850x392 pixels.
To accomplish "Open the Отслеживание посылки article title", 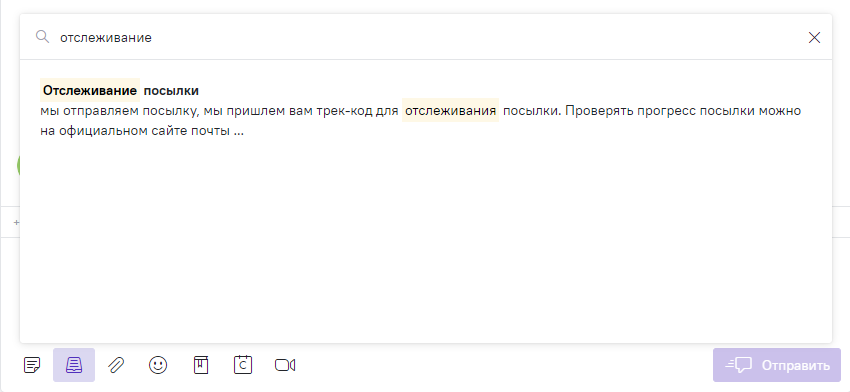I will [x=120, y=91].
